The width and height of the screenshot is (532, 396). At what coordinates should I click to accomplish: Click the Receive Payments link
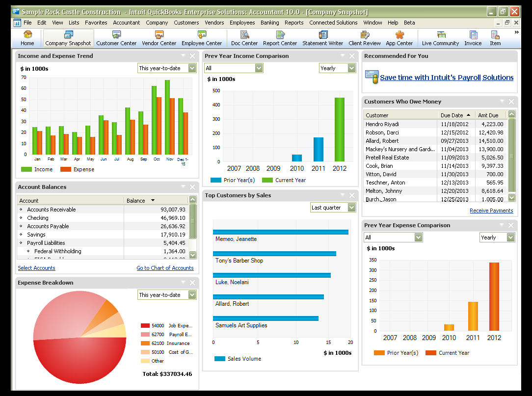(491, 211)
